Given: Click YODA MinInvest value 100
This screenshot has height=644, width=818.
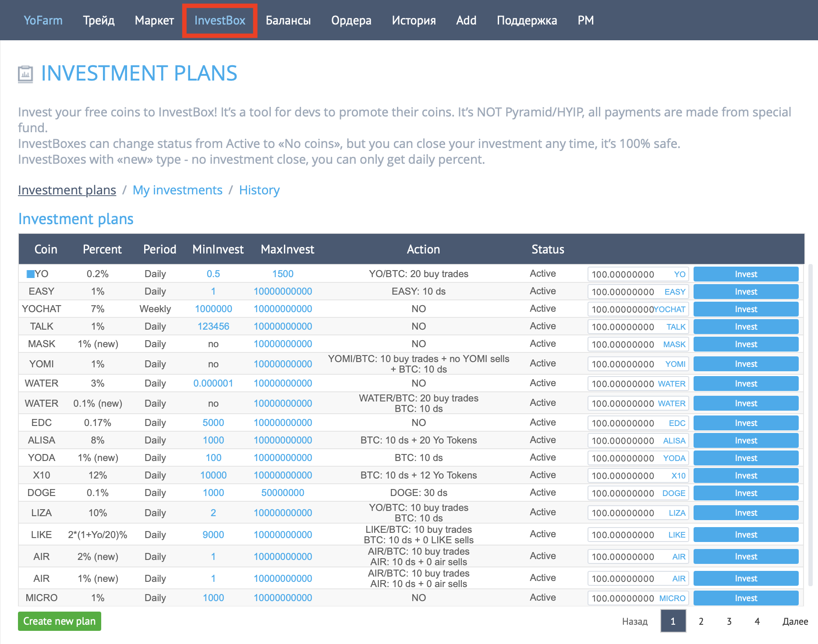Looking at the screenshot, I should [x=213, y=458].
